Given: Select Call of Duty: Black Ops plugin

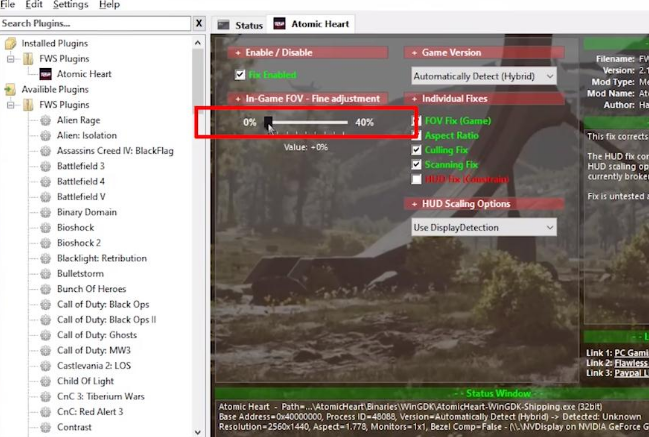Looking at the screenshot, I should coord(103,305).
